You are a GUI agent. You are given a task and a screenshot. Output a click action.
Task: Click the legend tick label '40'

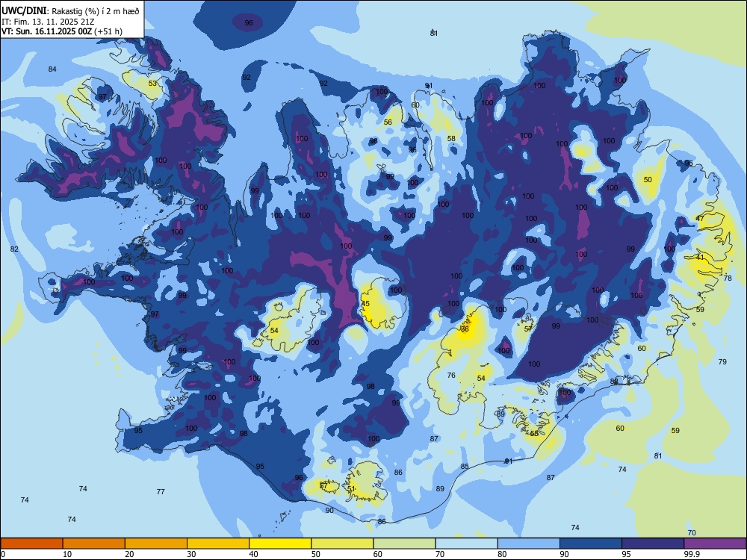(253, 554)
